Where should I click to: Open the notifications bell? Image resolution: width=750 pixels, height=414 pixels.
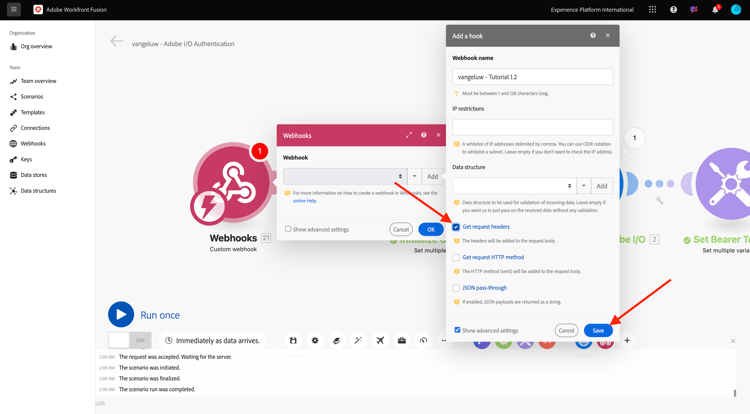[715, 10]
